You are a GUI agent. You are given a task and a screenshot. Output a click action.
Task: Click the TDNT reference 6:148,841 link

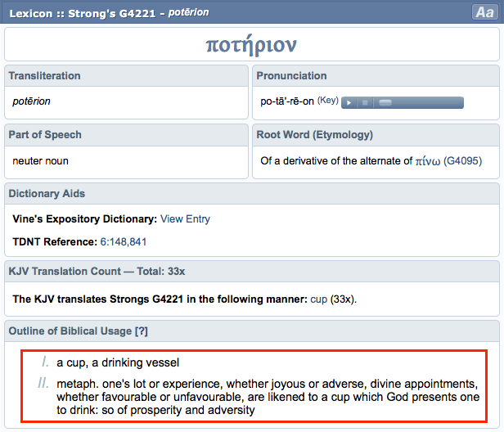124,242
